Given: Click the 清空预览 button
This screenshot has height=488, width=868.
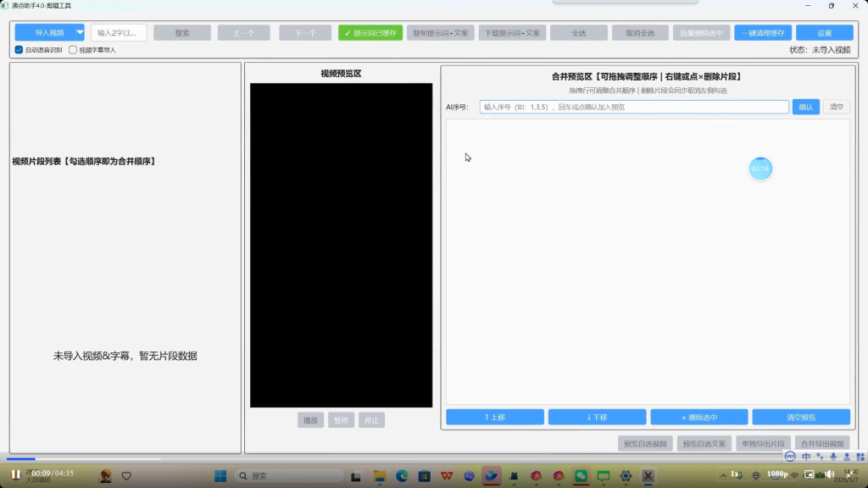Looking at the screenshot, I should (x=801, y=417).
